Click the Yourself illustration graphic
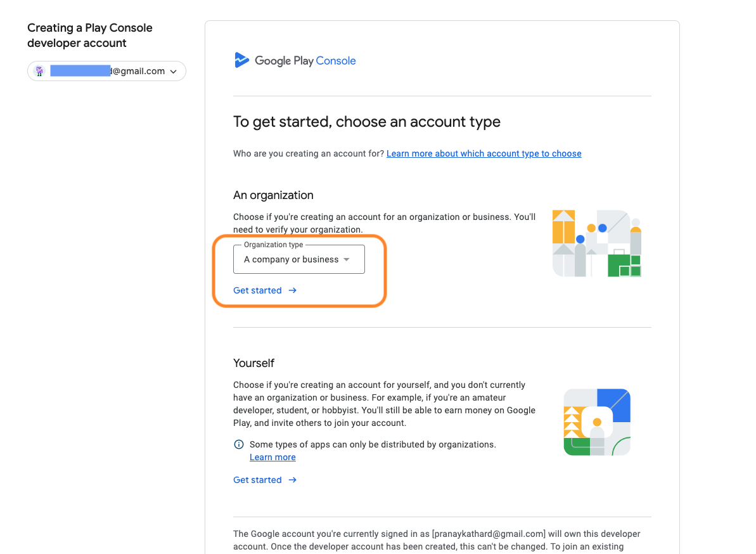The height and width of the screenshot is (554, 756). [x=597, y=422]
